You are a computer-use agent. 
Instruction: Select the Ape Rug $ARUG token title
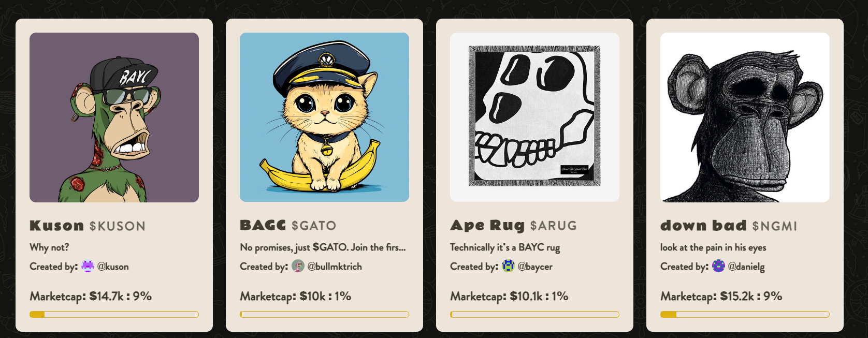point(513,226)
